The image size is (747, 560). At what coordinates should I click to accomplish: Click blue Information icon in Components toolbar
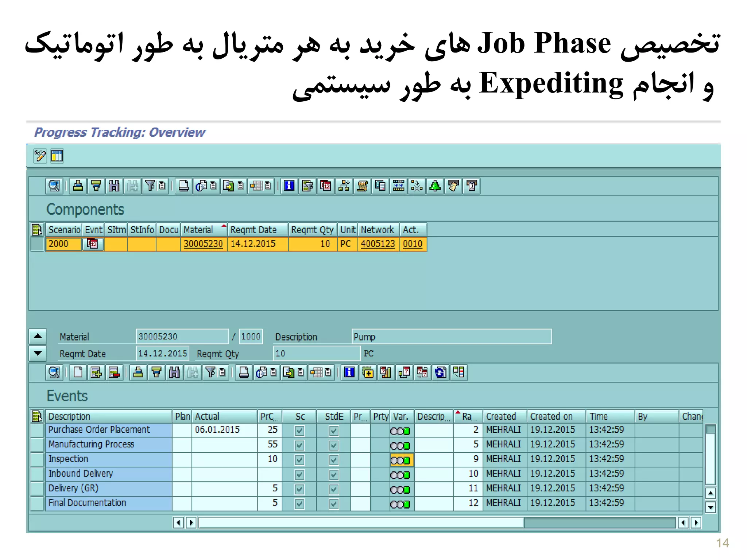coord(289,186)
